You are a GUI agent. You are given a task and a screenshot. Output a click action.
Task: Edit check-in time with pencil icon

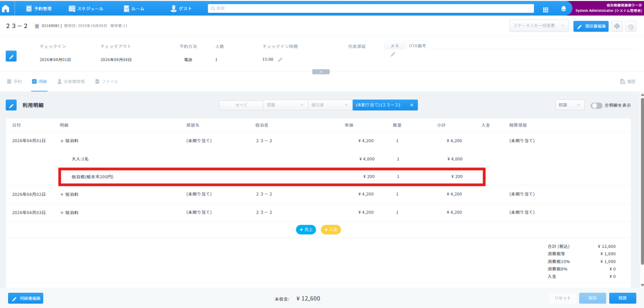coord(280,60)
